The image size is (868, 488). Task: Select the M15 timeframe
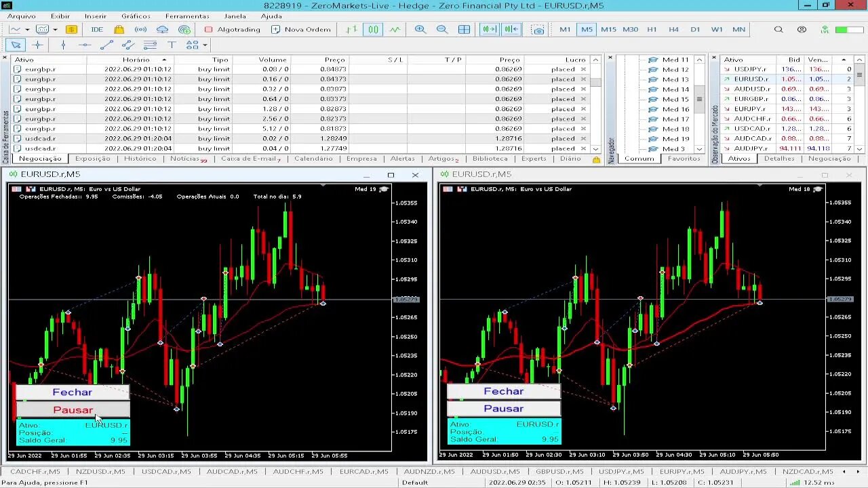click(x=608, y=30)
